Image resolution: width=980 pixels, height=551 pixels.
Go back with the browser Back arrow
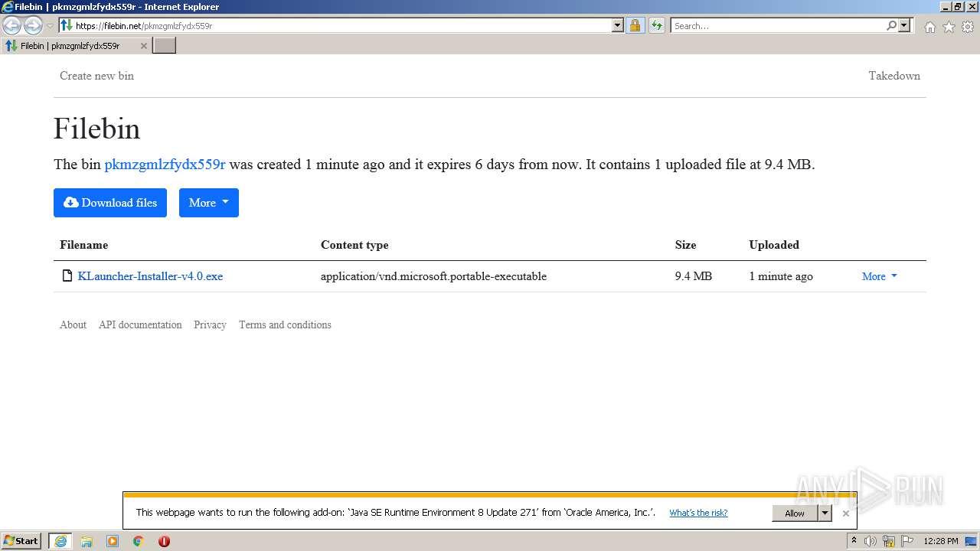(x=12, y=25)
